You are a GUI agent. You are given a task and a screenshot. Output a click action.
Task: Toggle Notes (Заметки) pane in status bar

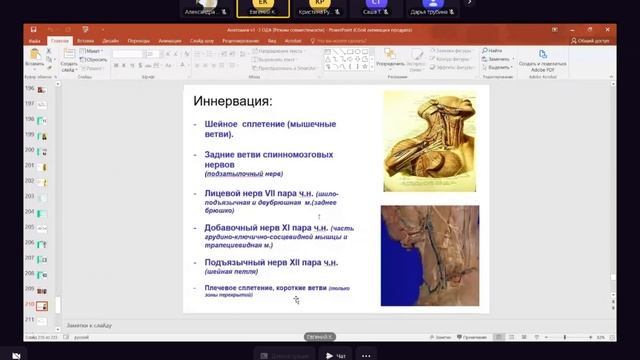click(440, 337)
